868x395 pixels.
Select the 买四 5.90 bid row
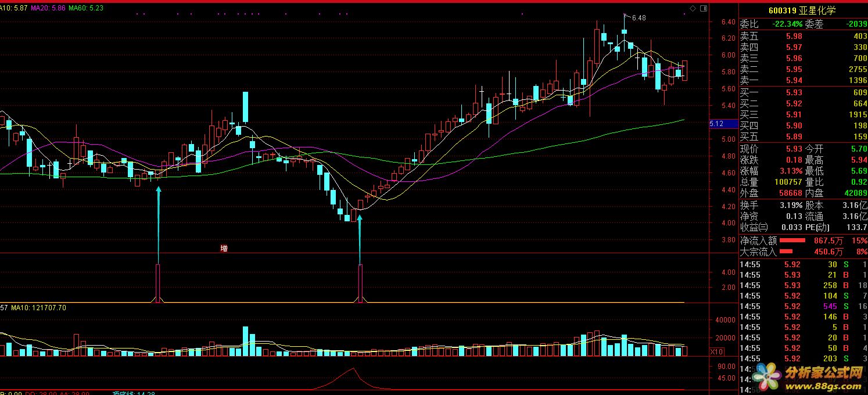804,125
